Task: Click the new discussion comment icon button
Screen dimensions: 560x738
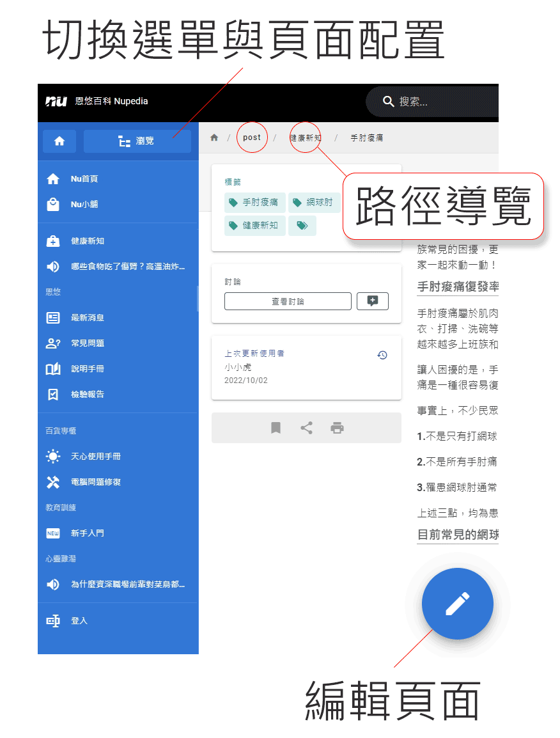Action: coord(372,301)
